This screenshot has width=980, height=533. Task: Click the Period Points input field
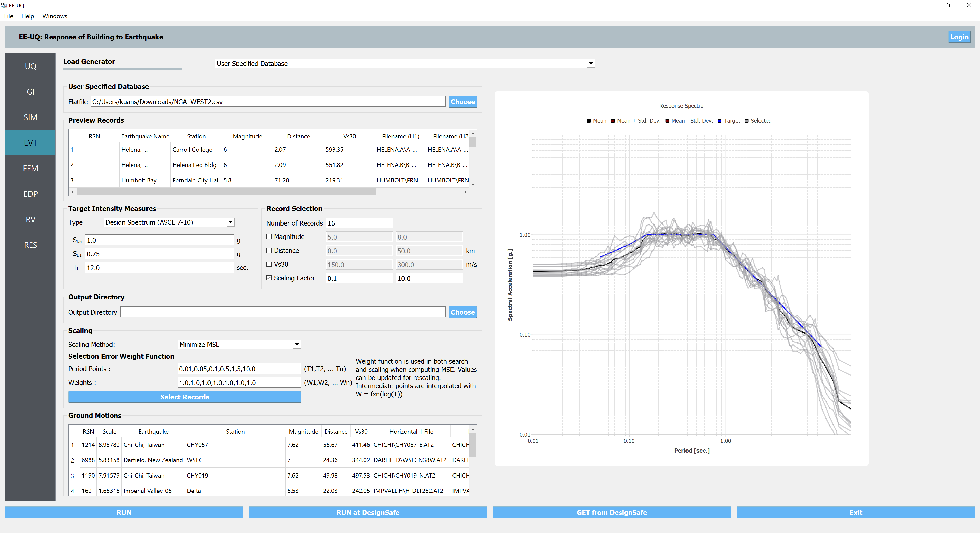tap(239, 369)
